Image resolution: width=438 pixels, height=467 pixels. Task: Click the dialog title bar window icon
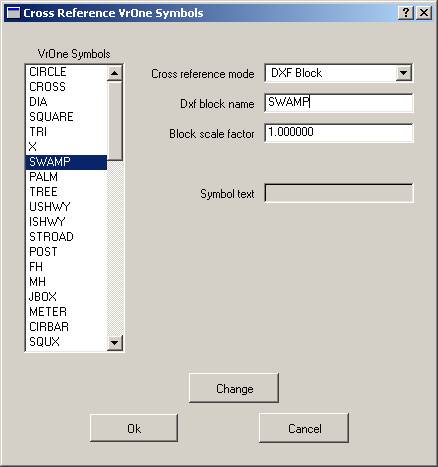(13, 13)
